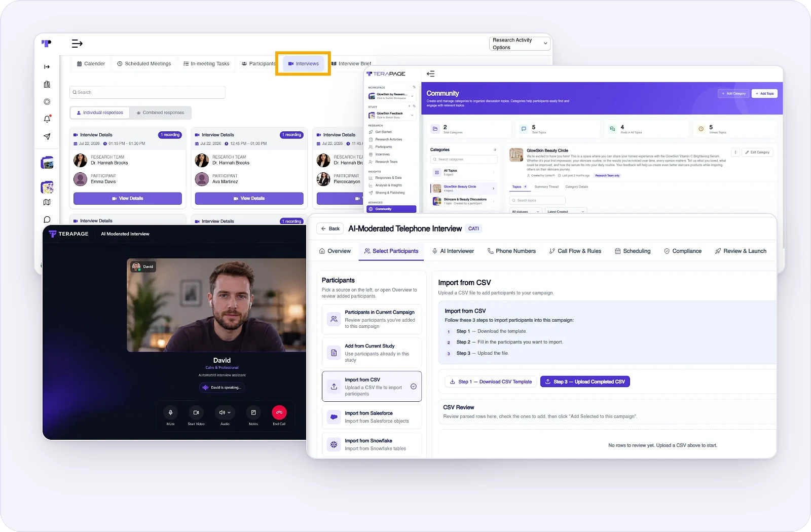
Task: Collapse the Community window sidebar with arrow icon
Action: coord(431,74)
